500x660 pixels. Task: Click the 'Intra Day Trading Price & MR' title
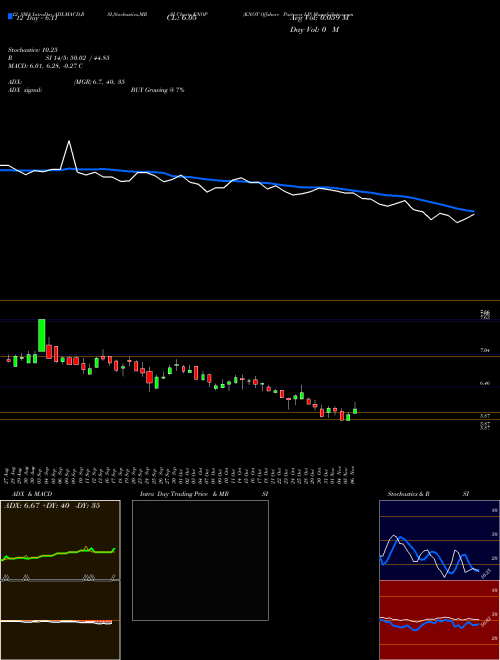184,494
